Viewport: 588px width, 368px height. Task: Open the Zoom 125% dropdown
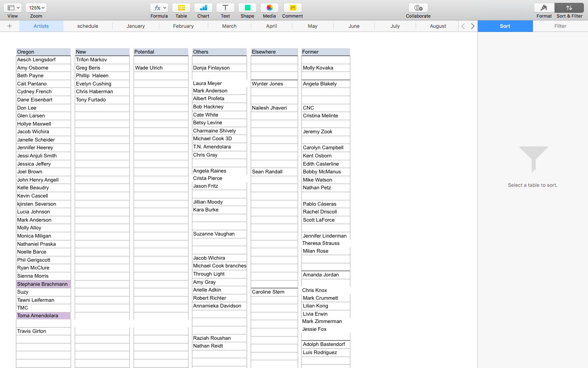36,8
